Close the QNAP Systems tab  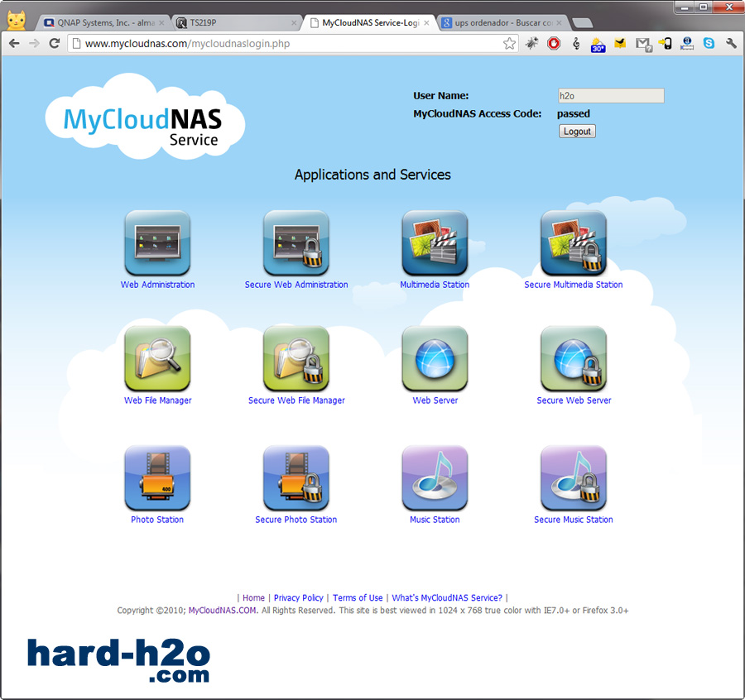[161, 23]
